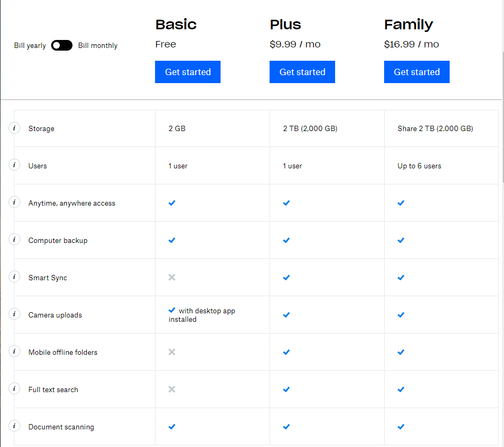Choose Get started for Family plan
This screenshot has height=447, width=504.
(417, 72)
